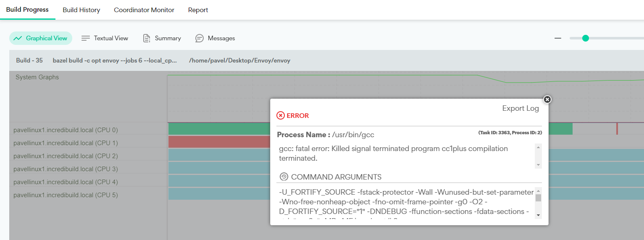Click the red marker on CPU 0 timeline
Screen dimensions: 644x240
point(617,129)
